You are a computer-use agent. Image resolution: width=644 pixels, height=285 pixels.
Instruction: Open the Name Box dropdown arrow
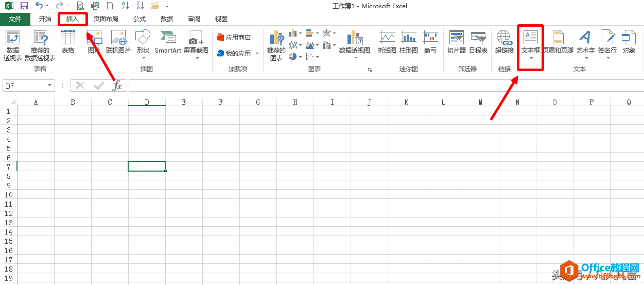tap(50, 86)
